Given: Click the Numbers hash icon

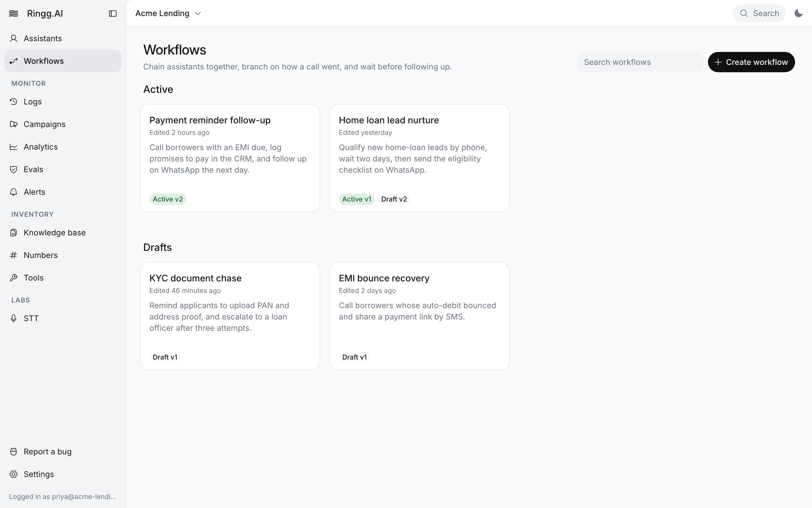Looking at the screenshot, I should click(14, 255).
